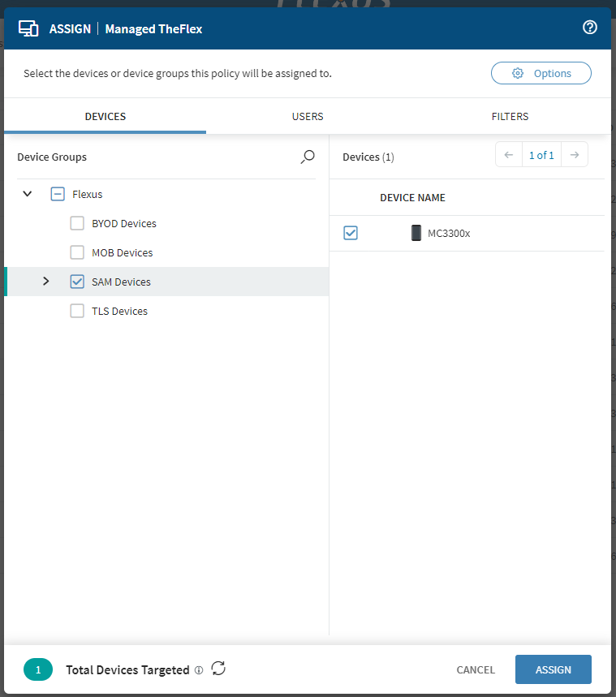Refresh the total devices targeted count

coord(218,669)
